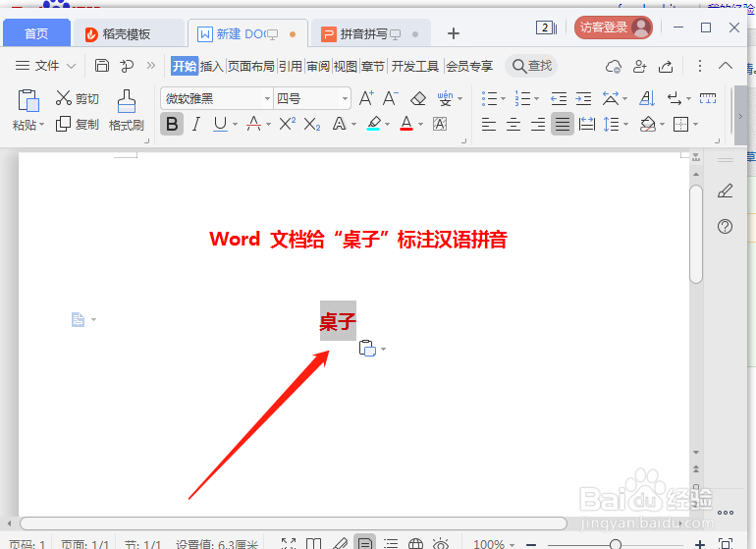756x549 pixels.
Task: Toggle eye protection mode in status bar
Action: [x=441, y=544]
